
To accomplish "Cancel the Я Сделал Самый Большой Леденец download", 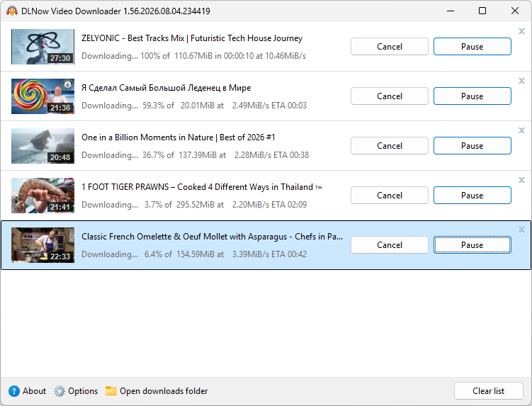I will tap(390, 96).
